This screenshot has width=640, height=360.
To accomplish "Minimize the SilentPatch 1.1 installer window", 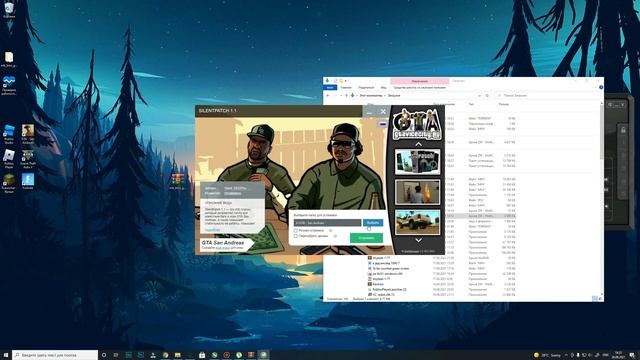I will click(369, 111).
